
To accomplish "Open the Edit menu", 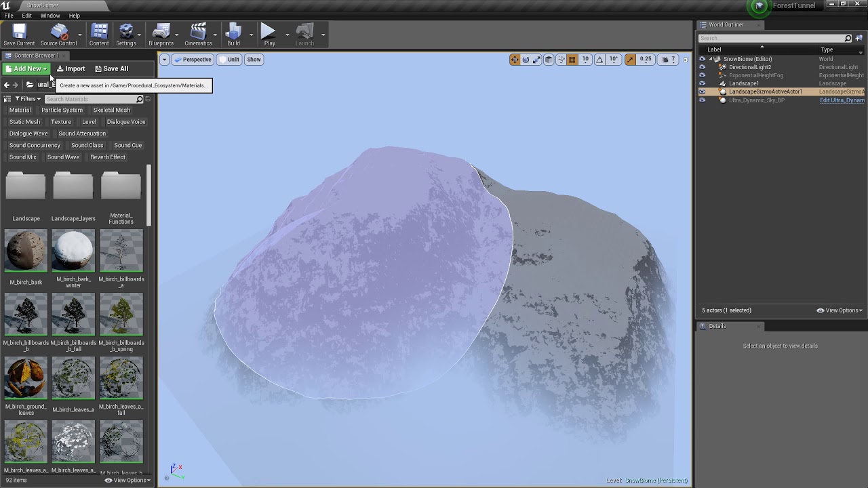I will pyautogui.click(x=26, y=16).
